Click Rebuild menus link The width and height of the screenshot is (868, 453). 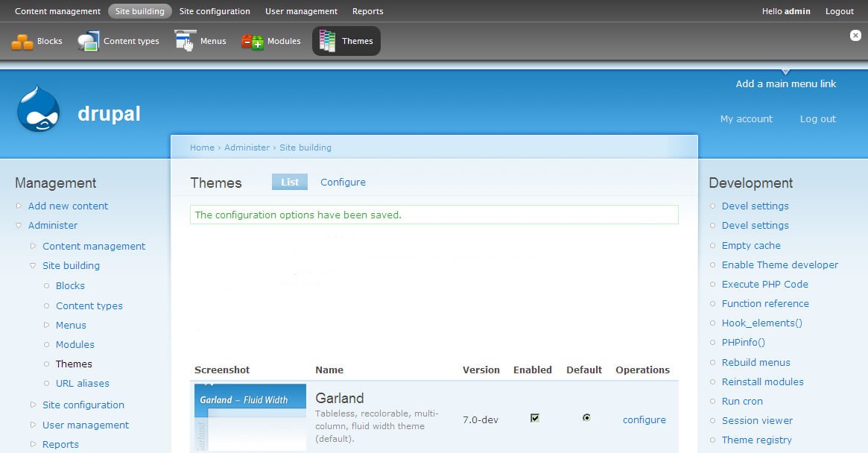pos(755,362)
